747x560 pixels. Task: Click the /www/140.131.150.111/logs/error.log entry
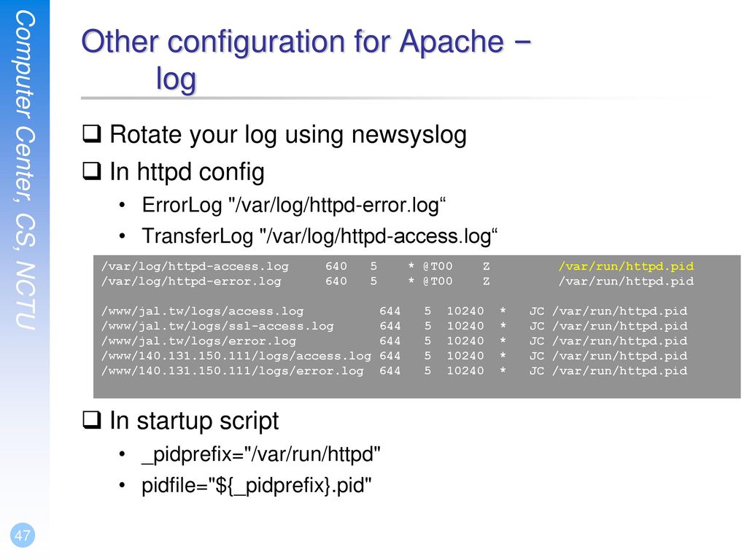232,370
